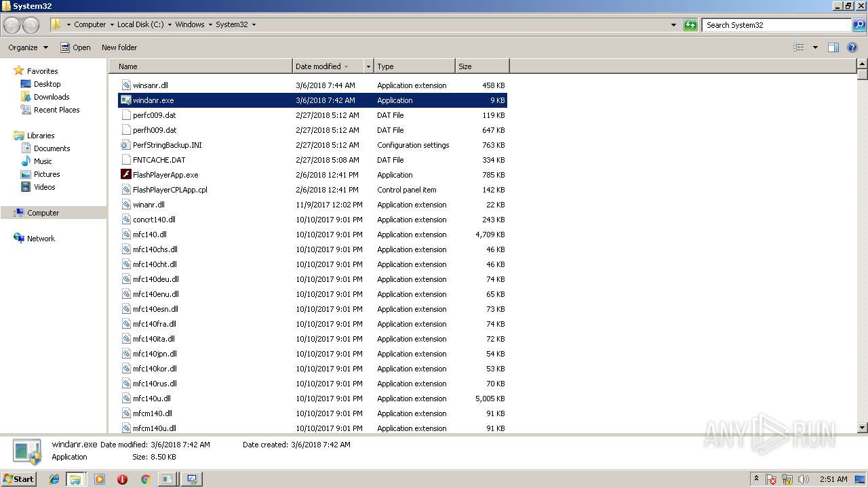The image size is (868, 488).
Task: Select Downloads in Favorites
Action: tap(52, 97)
